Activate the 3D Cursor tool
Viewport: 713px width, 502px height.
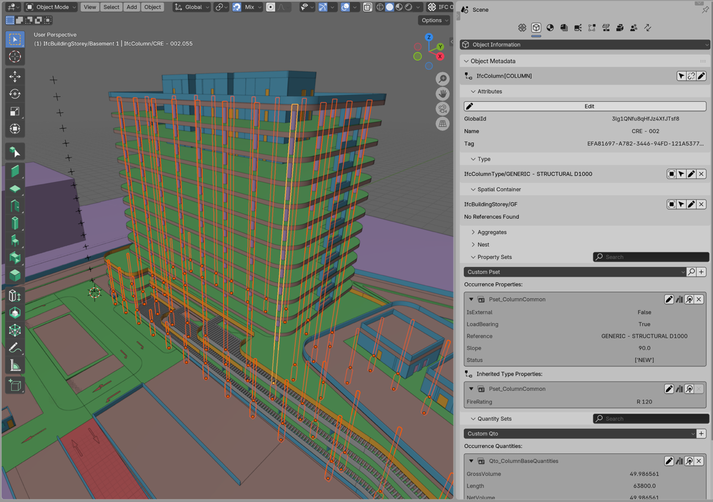pyautogui.click(x=15, y=57)
